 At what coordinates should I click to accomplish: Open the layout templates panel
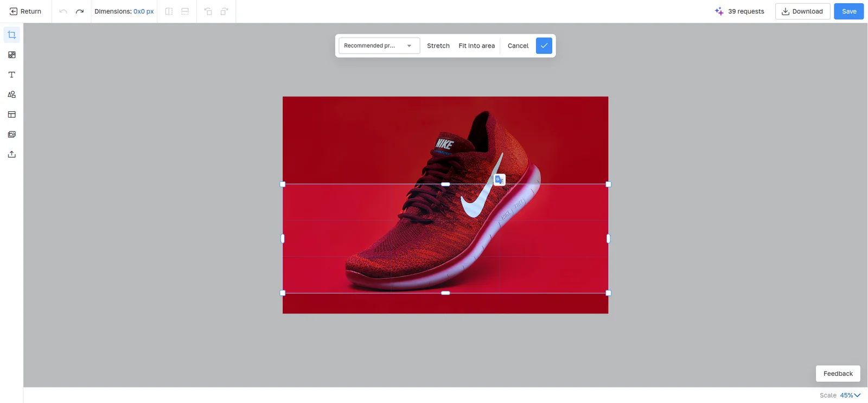point(12,114)
